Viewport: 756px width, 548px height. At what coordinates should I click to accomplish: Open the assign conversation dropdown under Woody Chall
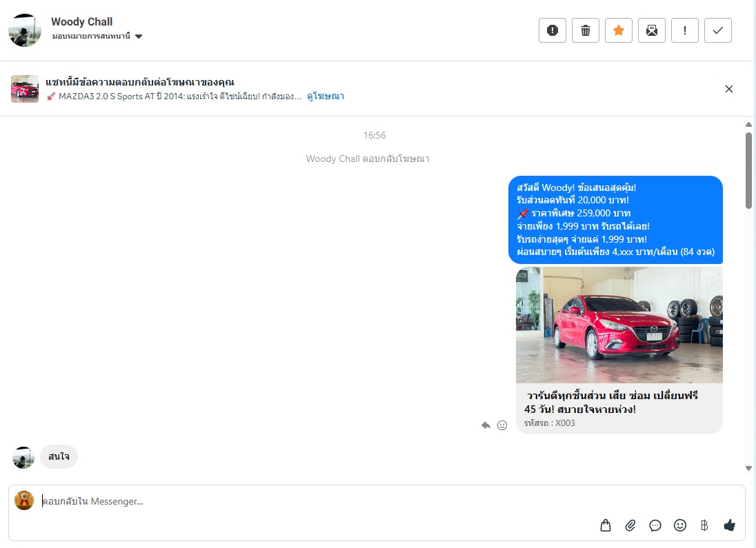(x=97, y=36)
